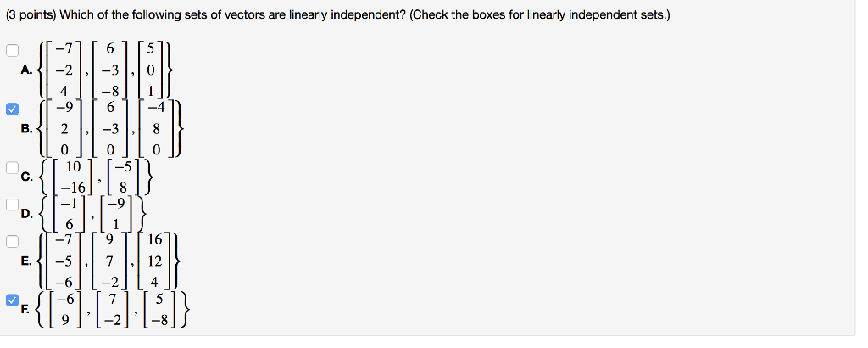Tick the checkbox beside option C
Image resolution: width=868 pixels, height=348 pixels.
pos(12,167)
